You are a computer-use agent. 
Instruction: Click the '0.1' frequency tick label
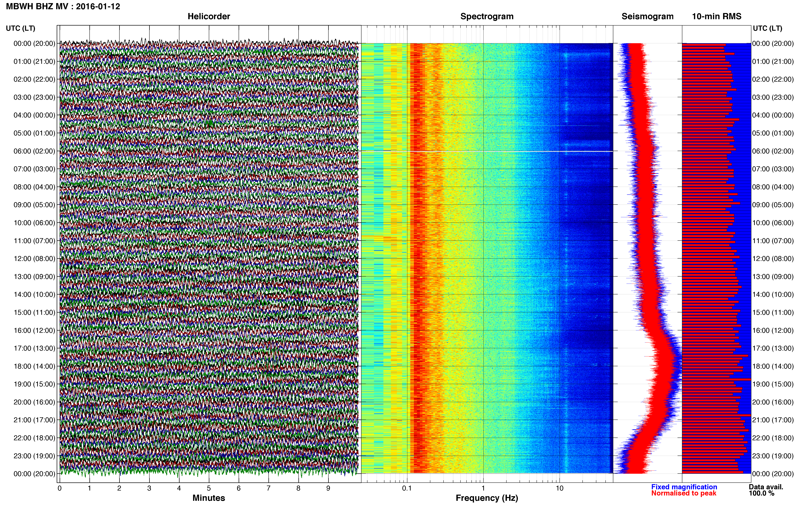407,488
